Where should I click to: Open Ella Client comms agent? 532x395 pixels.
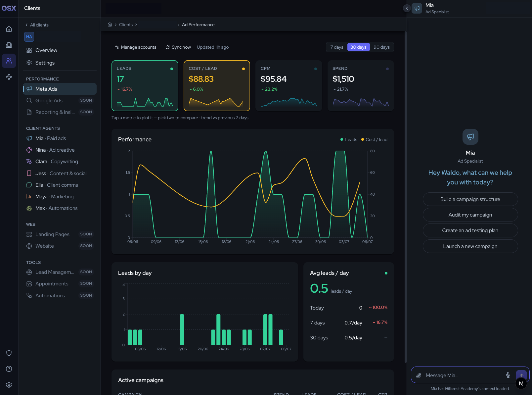60,185
